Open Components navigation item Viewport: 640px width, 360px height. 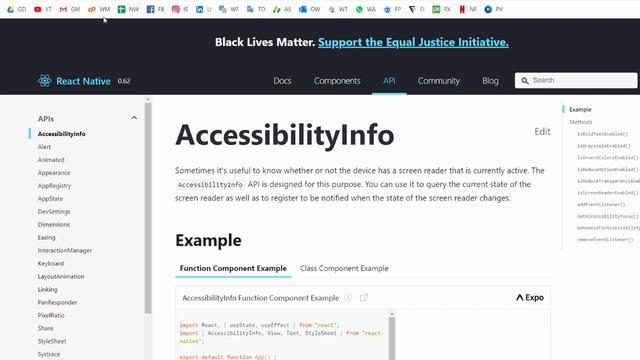pyautogui.click(x=337, y=81)
